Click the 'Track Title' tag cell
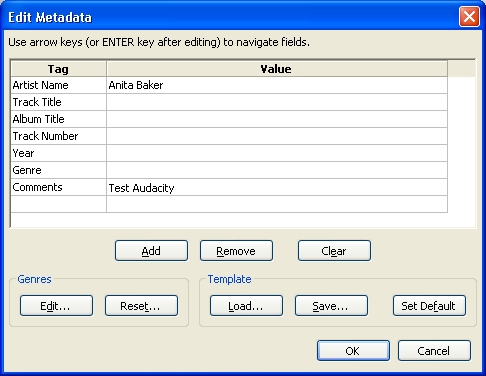This screenshot has width=486, height=376. pyautogui.click(x=59, y=102)
